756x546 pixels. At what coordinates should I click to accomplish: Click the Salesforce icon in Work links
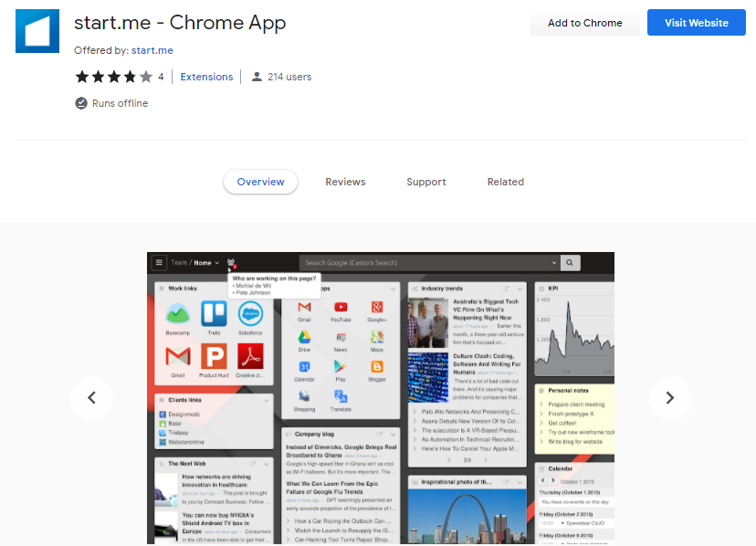pyautogui.click(x=250, y=315)
